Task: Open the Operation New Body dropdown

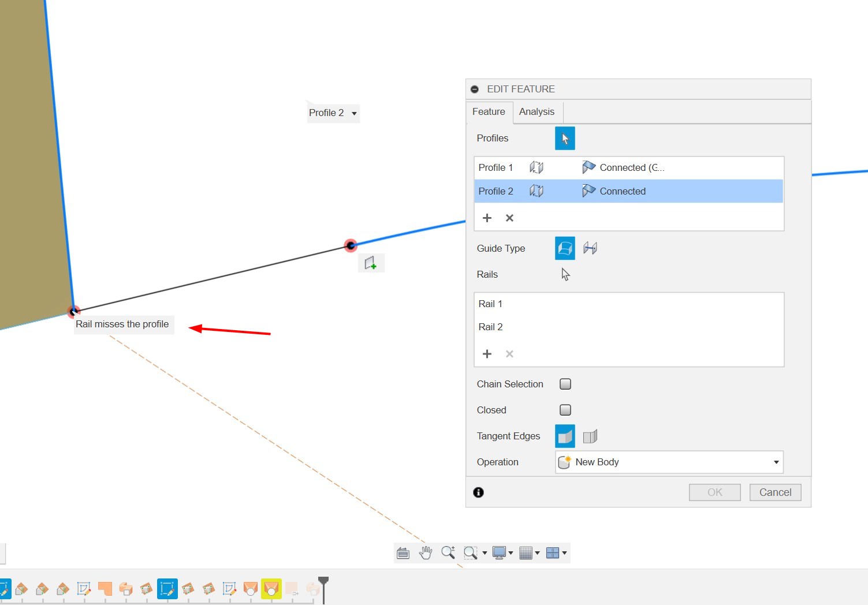Action: (669, 462)
